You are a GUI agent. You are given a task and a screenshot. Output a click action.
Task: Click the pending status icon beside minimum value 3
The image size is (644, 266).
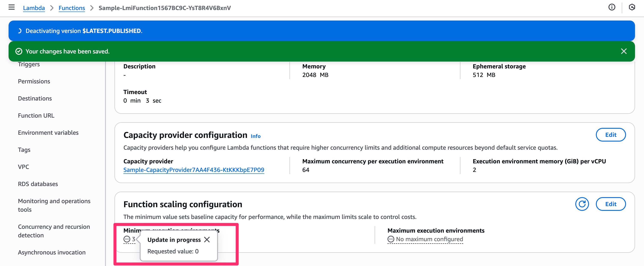127,239
